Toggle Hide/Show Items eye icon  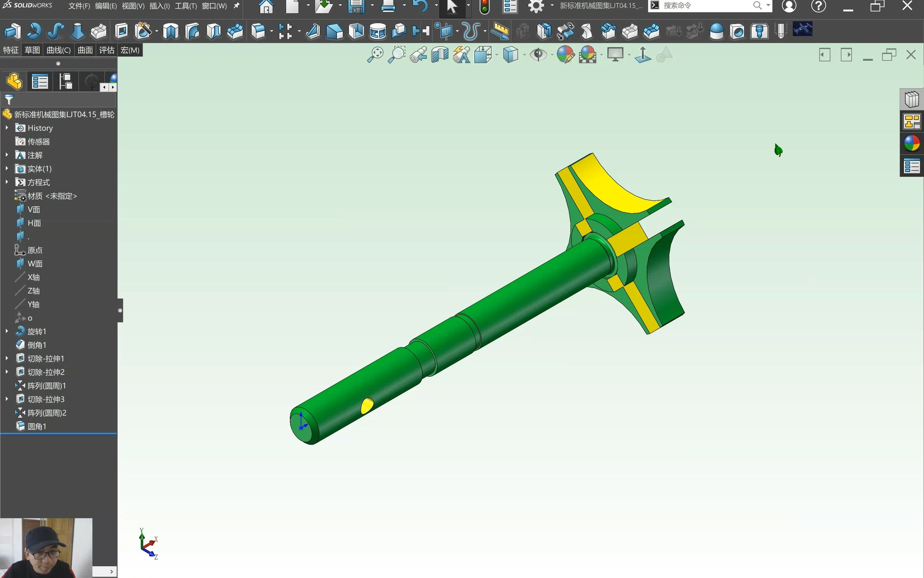(x=538, y=55)
